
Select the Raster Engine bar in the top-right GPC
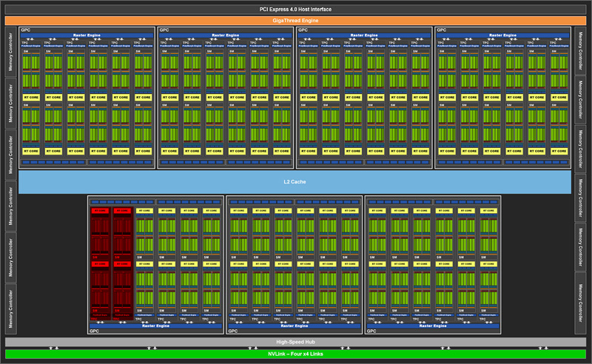point(502,35)
